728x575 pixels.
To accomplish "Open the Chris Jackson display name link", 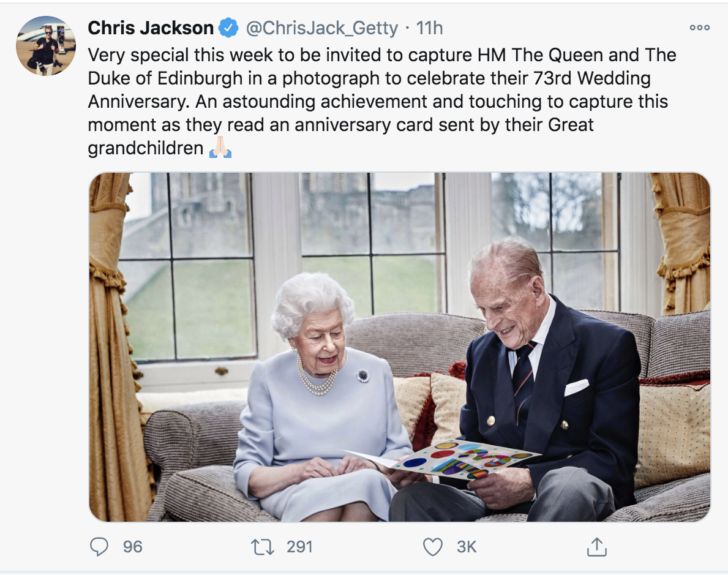I will 151,28.
